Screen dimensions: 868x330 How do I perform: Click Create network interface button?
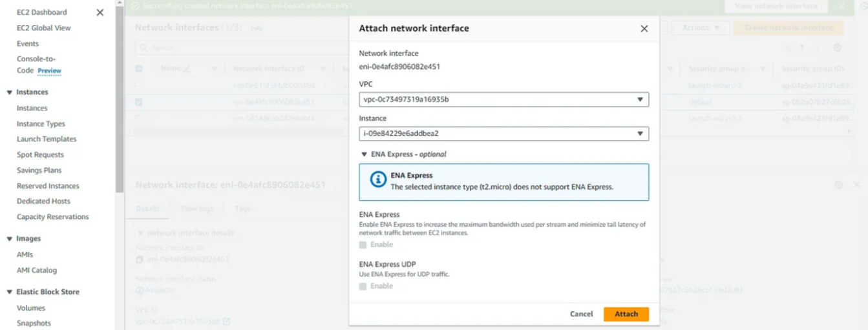point(789,28)
